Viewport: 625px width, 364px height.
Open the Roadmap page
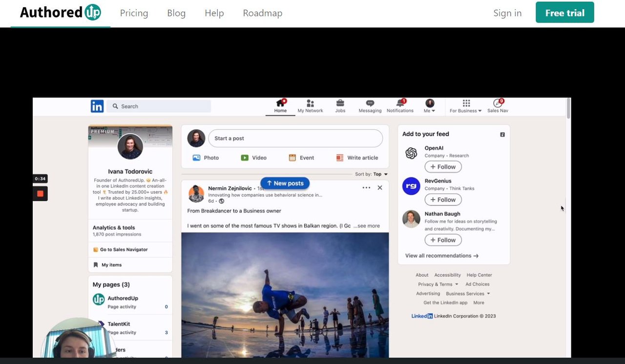click(x=263, y=13)
